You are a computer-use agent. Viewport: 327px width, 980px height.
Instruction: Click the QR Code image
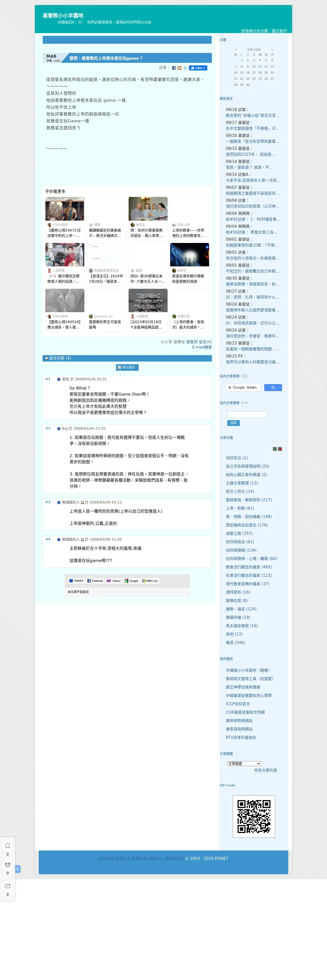(x=254, y=816)
